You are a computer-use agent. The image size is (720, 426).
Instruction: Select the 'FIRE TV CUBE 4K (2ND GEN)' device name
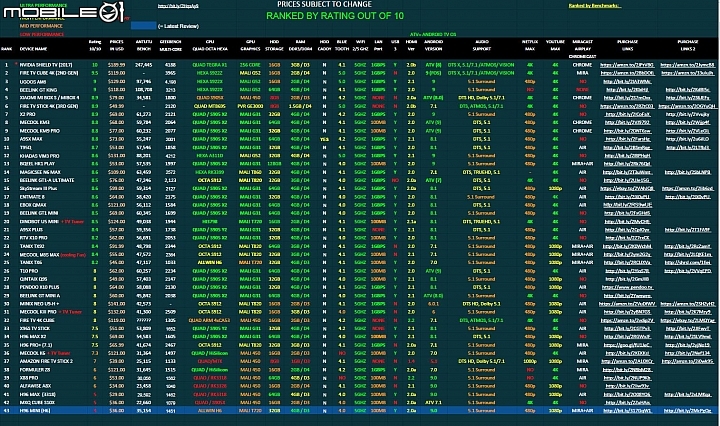[x=49, y=73]
